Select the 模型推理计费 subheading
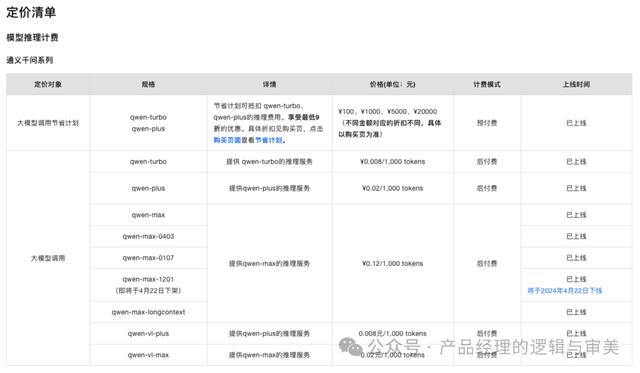 (32, 38)
